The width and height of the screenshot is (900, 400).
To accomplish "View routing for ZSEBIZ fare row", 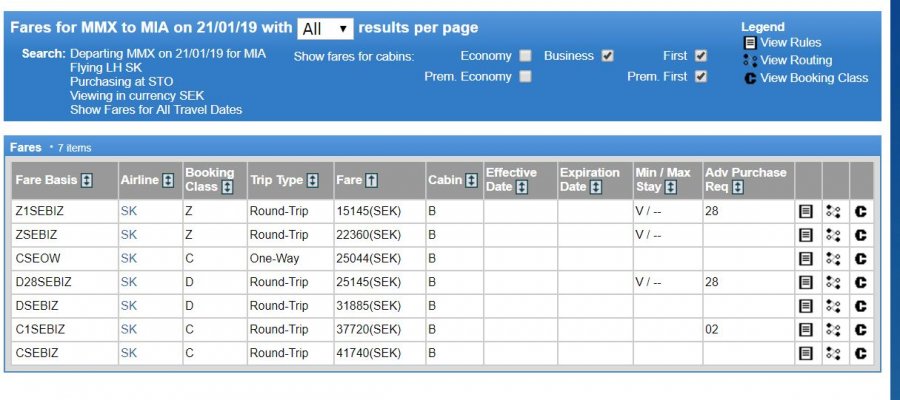I will [833, 235].
